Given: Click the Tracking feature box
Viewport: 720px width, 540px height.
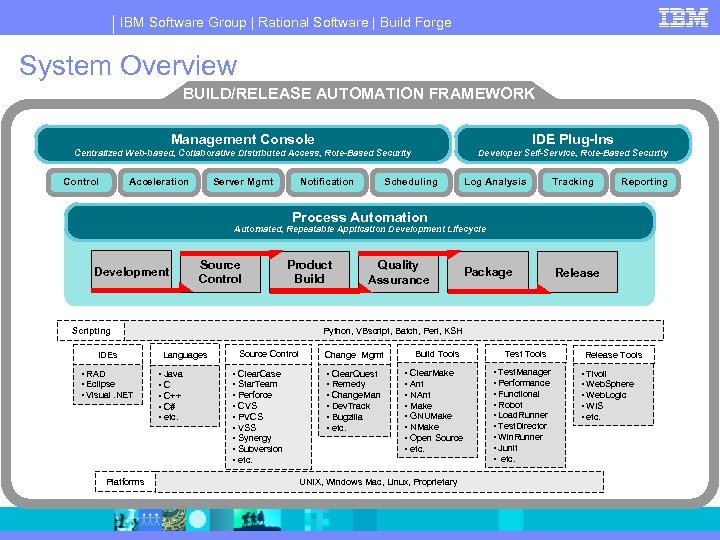Looking at the screenshot, I should [573, 182].
